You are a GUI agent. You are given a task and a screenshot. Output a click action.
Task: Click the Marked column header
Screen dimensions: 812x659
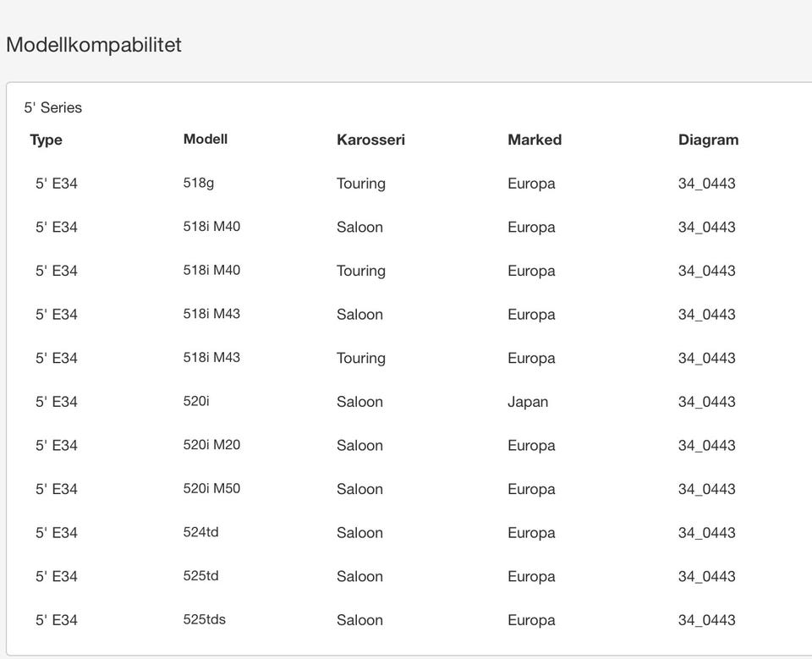pos(535,140)
